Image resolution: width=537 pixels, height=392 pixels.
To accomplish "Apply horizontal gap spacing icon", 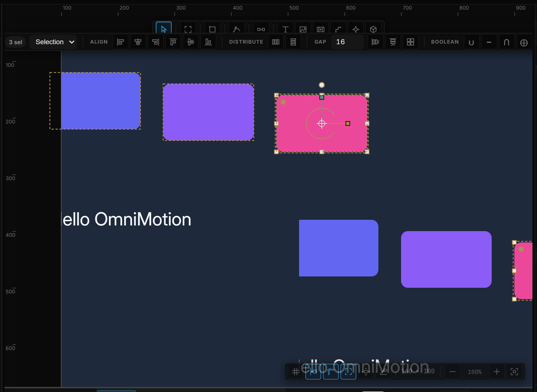I will coord(375,42).
